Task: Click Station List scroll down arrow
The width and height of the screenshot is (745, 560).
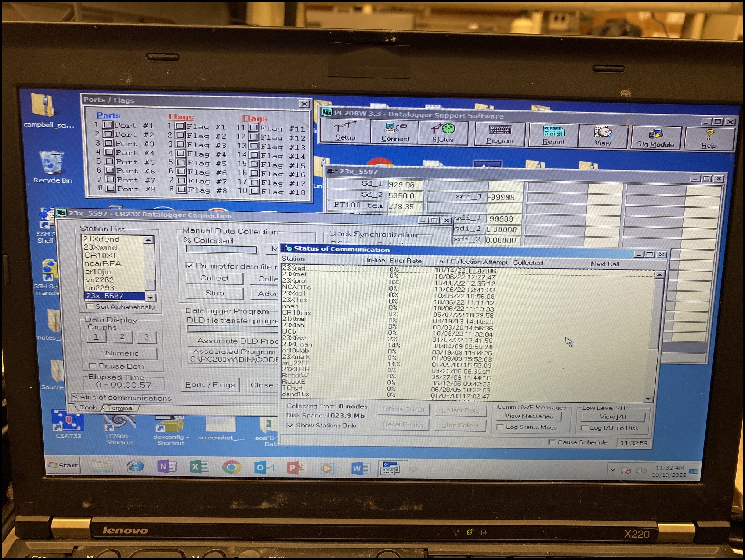Action: pyautogui.click(x=150, y=297)
